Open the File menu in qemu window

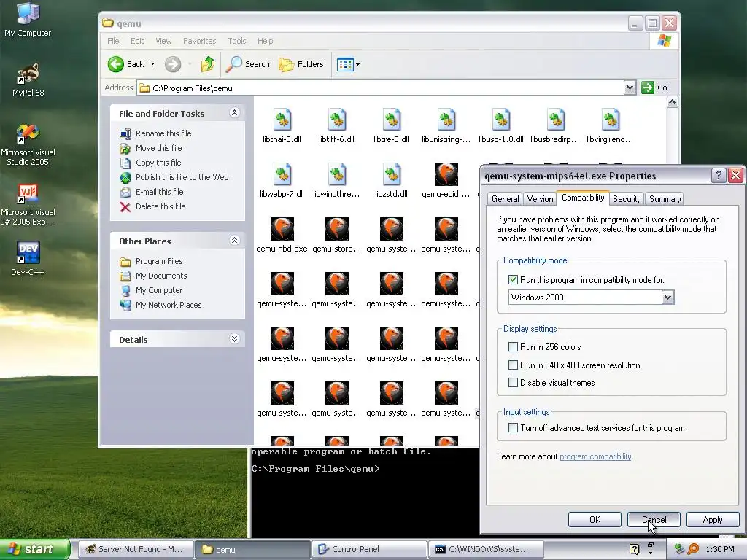coord(113,41)
